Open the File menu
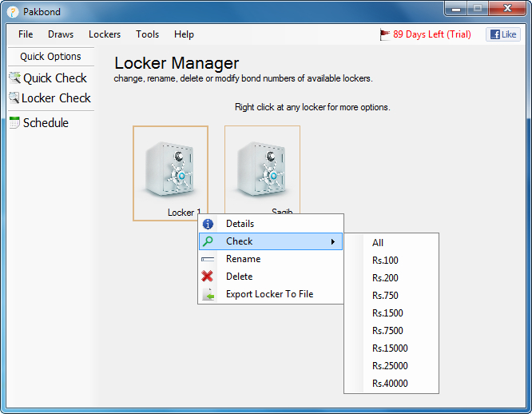This screenshot has height=414, width=532. click(26, 34)
